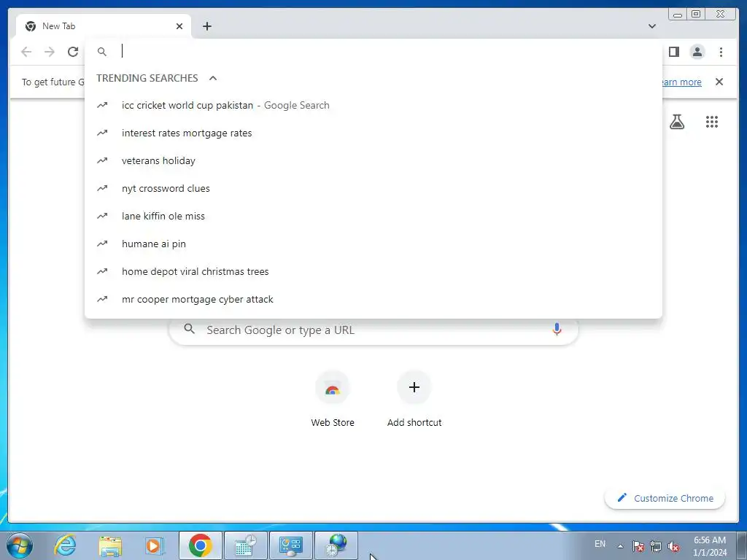Open Chrome's three-dot menu

point(721,52)
